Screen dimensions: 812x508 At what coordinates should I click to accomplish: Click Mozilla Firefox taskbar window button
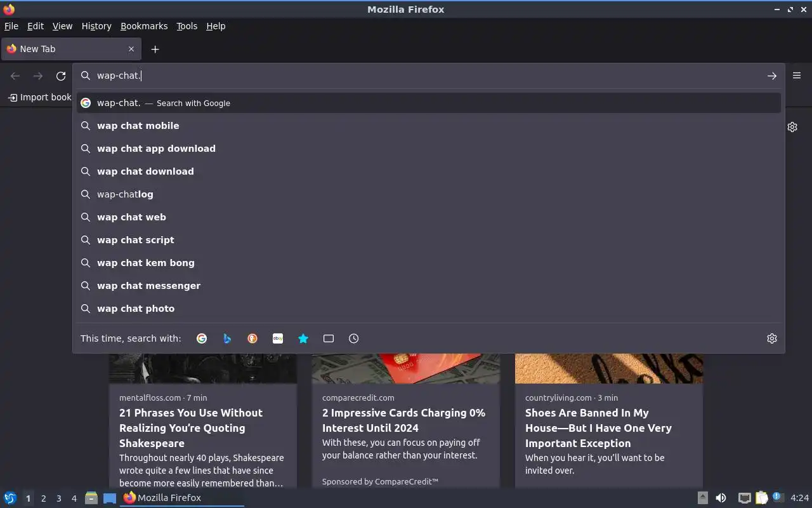183,498
